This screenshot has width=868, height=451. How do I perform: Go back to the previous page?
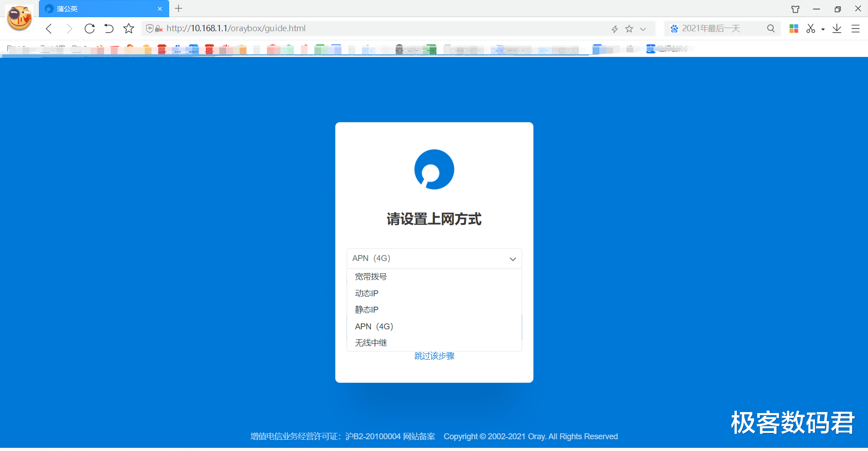click(49, 28)
